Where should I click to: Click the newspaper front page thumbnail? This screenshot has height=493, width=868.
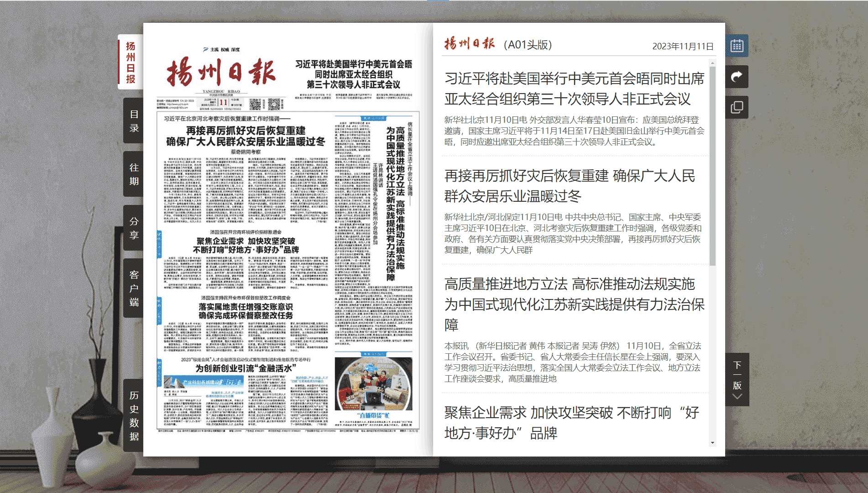coord(288,239)
